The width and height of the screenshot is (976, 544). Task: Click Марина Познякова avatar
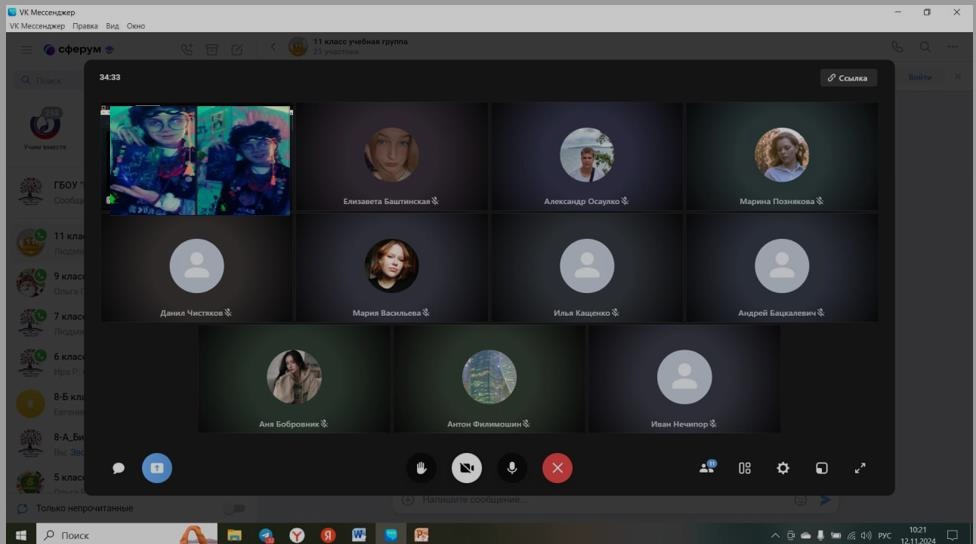coord(782,154)
